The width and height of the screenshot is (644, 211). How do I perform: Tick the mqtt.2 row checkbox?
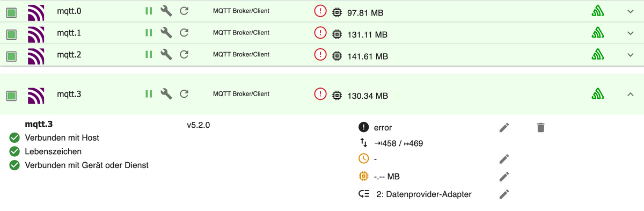[x=11, y=56]
